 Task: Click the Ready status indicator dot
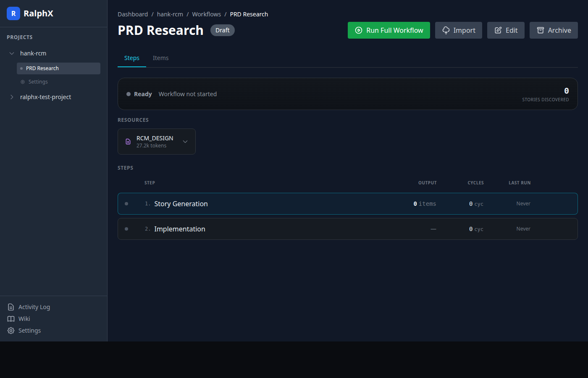[129, 94]
